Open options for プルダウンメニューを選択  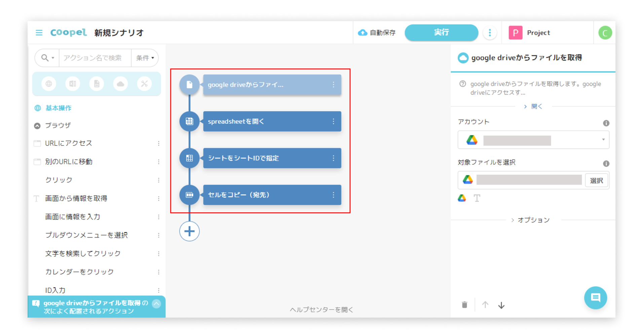[x=159, y=235]
